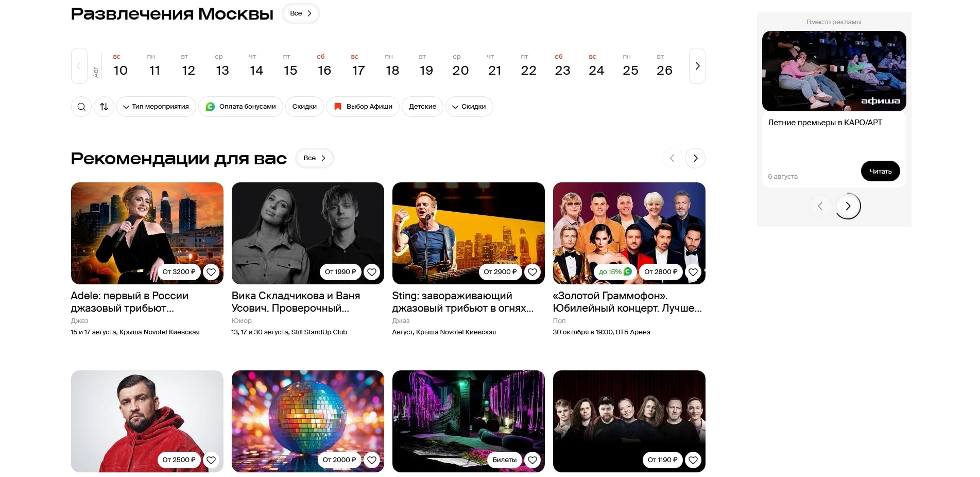This screenshot has height=477, width=980.
Task: Show next promo card in sidebar
Action: click(848, 206)
